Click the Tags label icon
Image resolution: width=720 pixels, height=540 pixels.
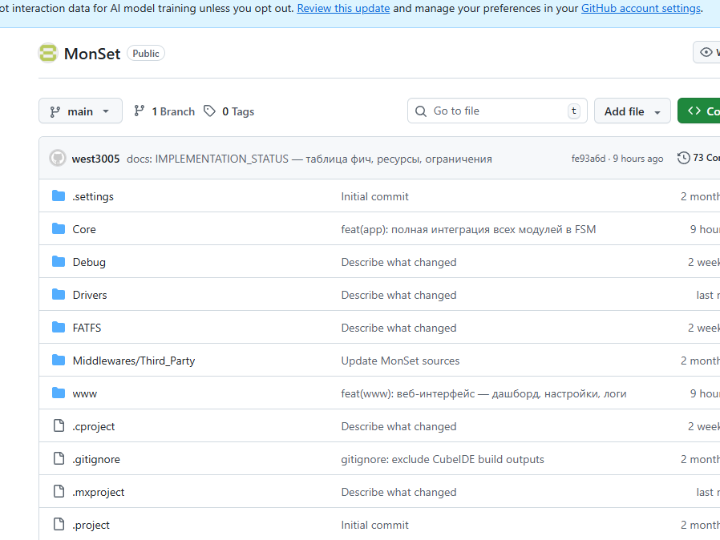pos(210,111)
